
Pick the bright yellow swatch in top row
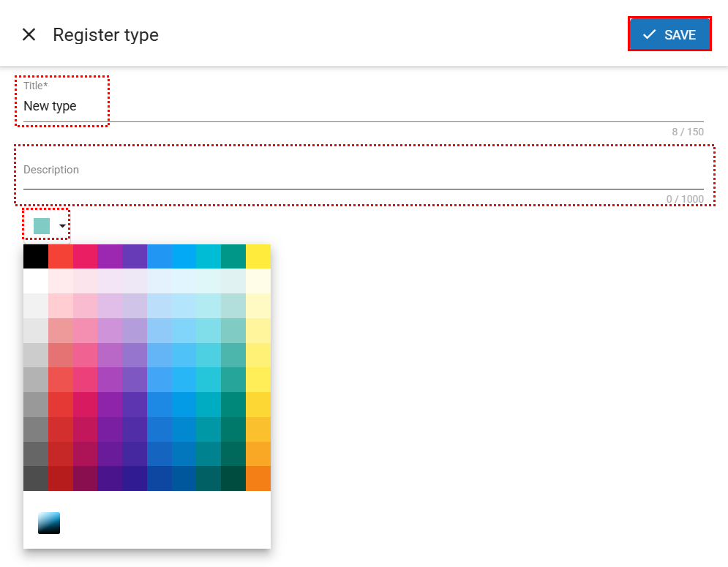pyautogui.click(x=258, y=257)
